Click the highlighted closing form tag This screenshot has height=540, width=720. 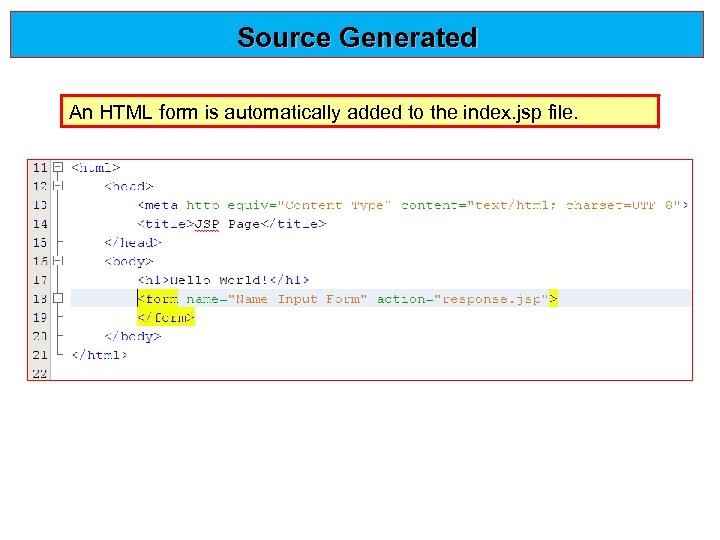(x=166, y=317)
